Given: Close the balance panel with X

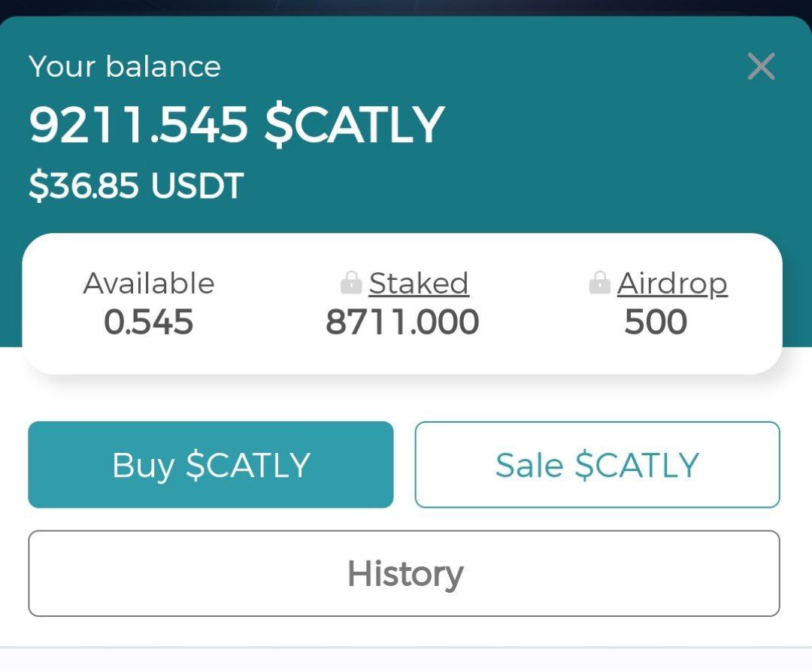Looking at the screenshot, I should (761, 66).
